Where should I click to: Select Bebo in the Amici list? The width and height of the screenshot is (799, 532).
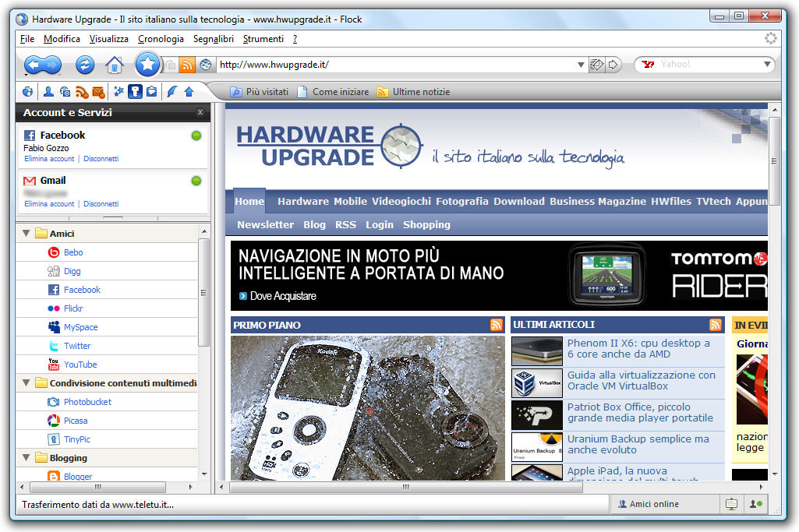[x=73, y=252]
